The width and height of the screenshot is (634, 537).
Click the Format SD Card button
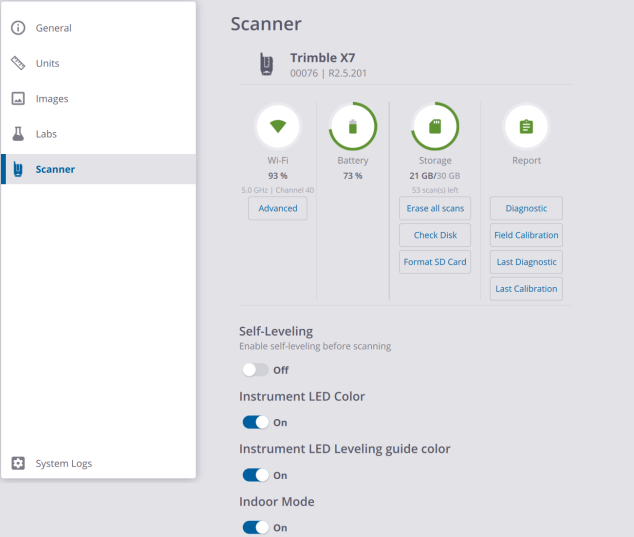435,262
